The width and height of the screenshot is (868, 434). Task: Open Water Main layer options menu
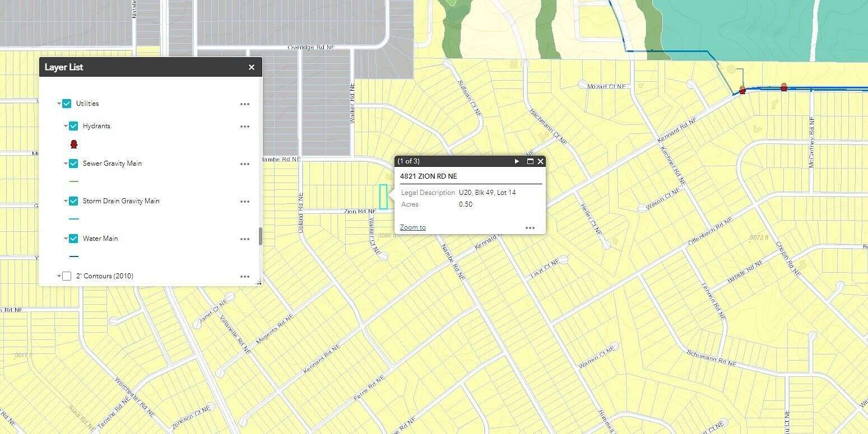point(245,239)
